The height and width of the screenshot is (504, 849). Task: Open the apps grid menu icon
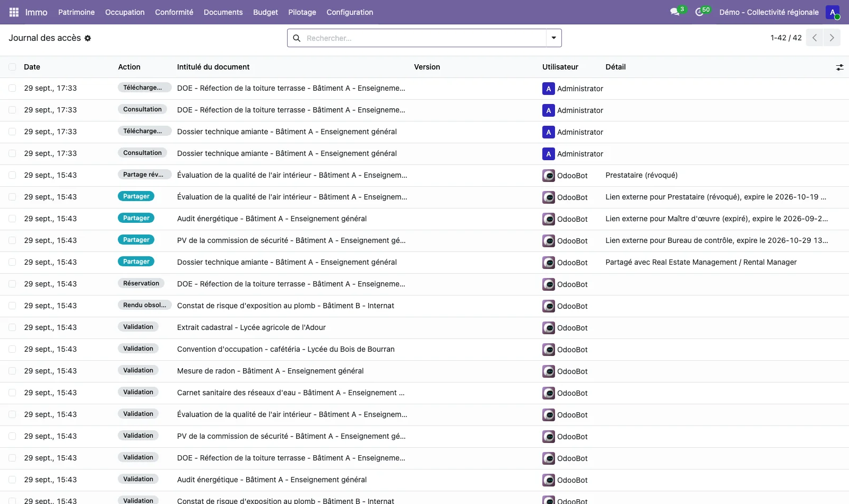click(x=14, y=12)
